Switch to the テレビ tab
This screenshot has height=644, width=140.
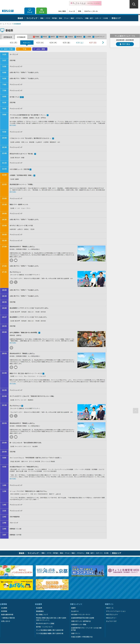tap(30, 11)
